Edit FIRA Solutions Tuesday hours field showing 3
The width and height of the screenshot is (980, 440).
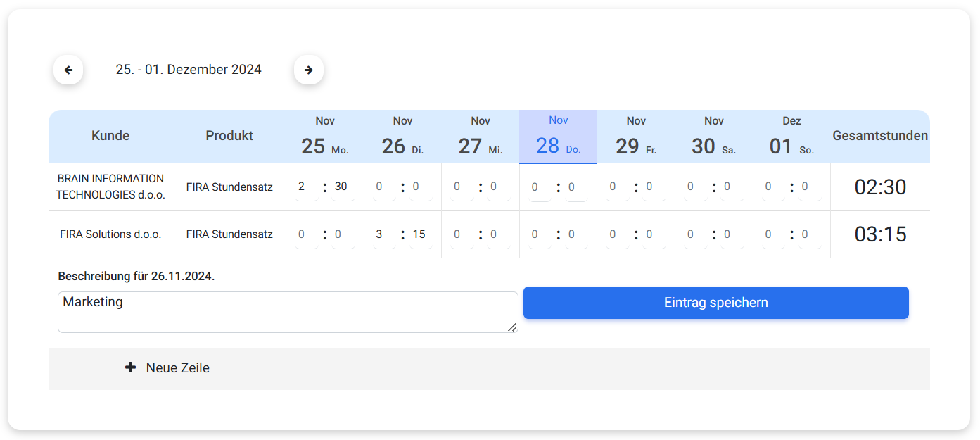384,234
